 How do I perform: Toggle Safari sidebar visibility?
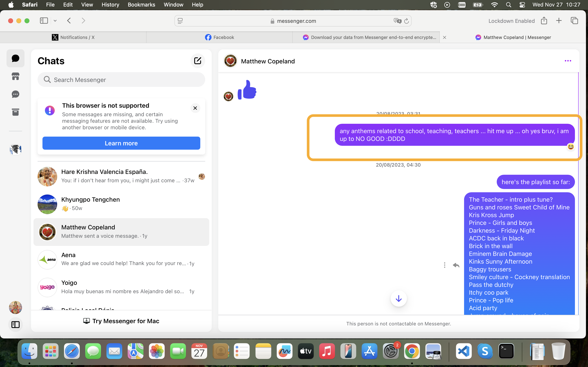(44, 21)
